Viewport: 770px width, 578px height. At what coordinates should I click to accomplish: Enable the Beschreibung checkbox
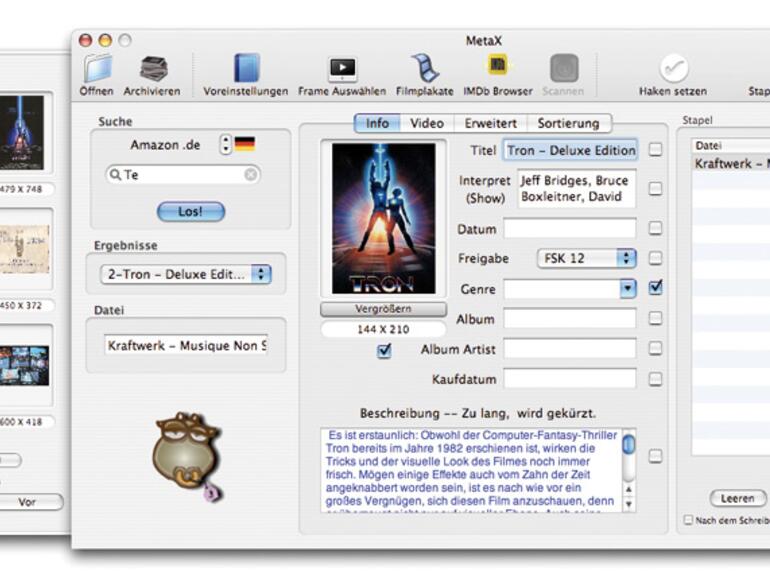(x=656, y=456)
